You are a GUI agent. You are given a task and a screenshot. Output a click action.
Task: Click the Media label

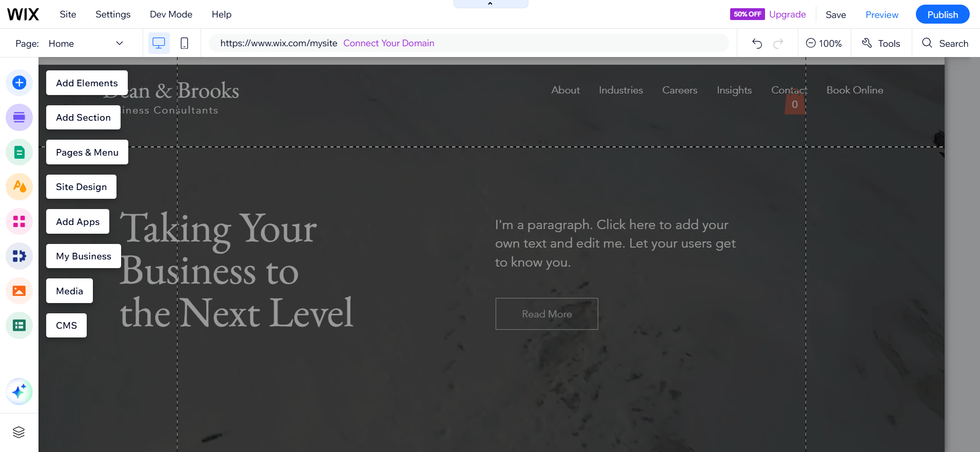point(69,291)
